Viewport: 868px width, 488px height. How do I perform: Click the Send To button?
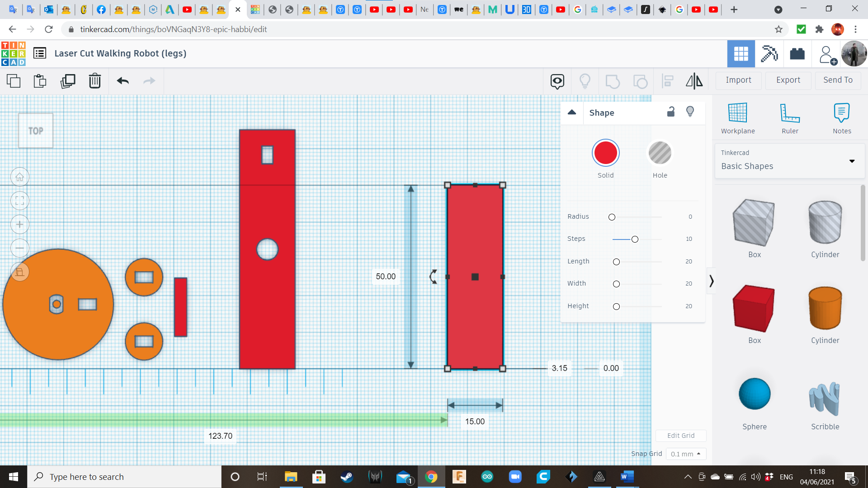click(x=838, y=80)
